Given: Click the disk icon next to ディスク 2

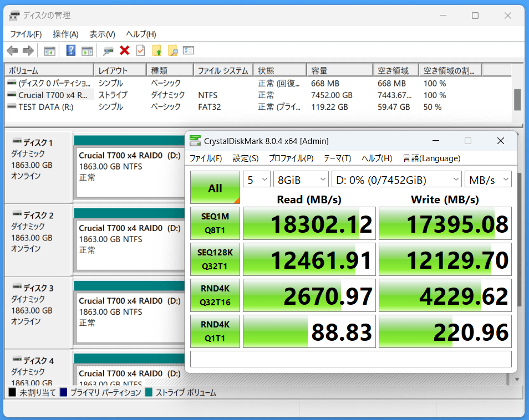Looking at the screenshot, I should coord(17,214).
